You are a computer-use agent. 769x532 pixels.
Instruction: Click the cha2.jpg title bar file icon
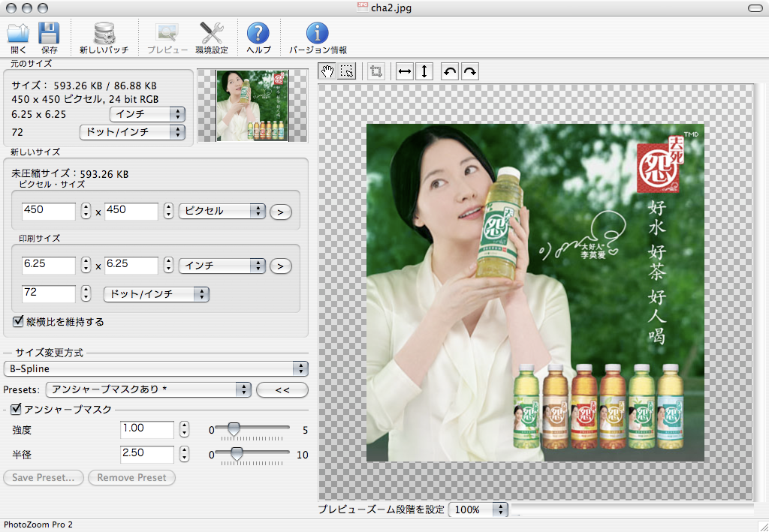(363, 7)
